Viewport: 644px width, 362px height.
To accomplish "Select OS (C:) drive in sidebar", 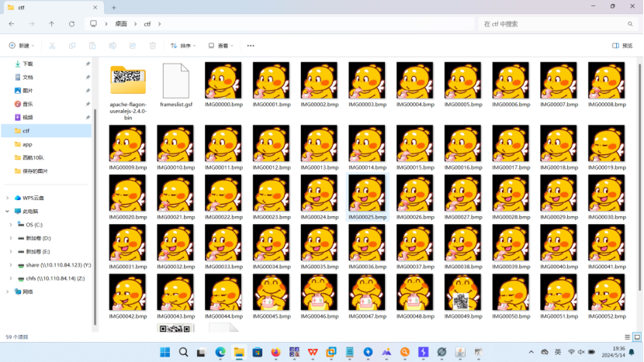I will [35, 225].
